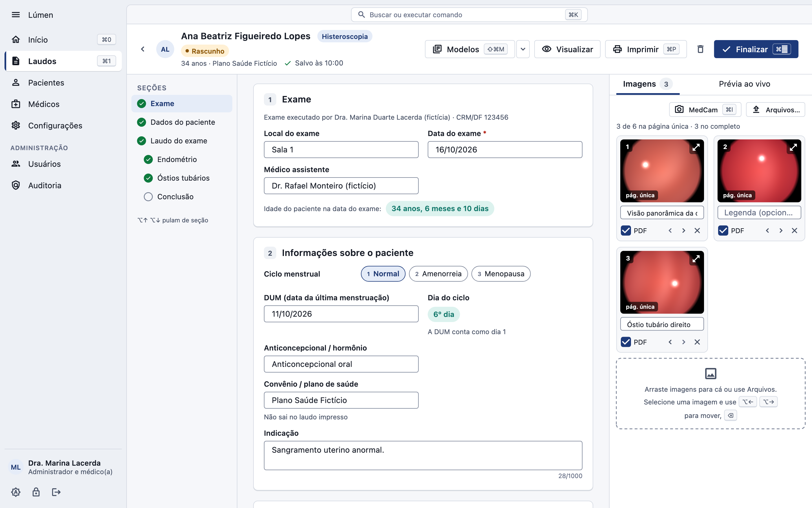
Task: Open Médico assistente combo box
Action: [341, 186]
